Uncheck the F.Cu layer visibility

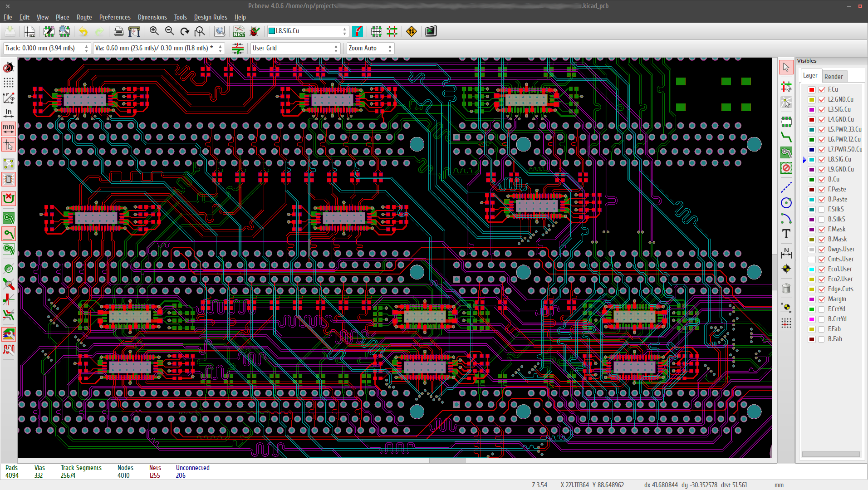click(x=822, y=90)
